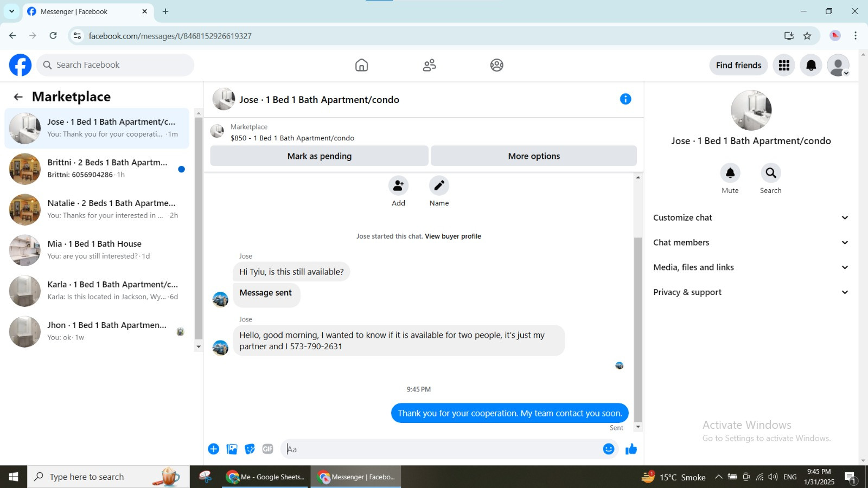Open Jose 1 Bed 1 Bath conversation
Image resolution: width=868 pixels, height=488 pixels.
(97, 128)
